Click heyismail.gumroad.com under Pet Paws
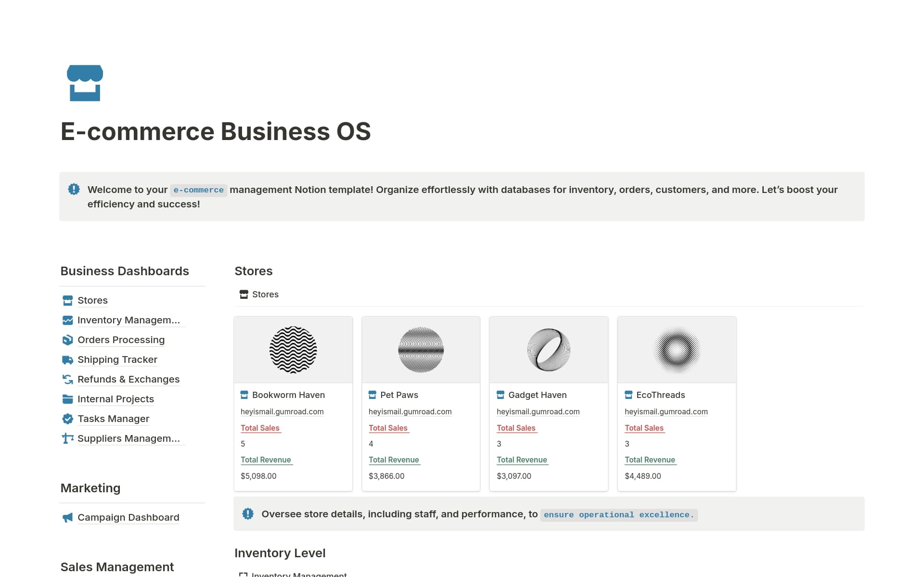924x577 pixels. pyautogui.click(x=410, y=411)
